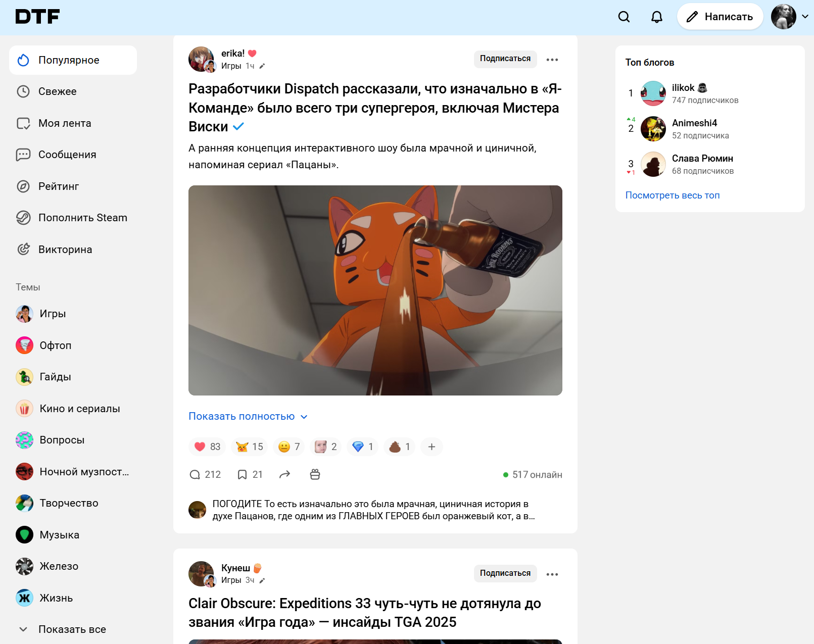The image size is (814, 644).
Task: Open three-dots menu on erika's post
Action: click(552, 60)
